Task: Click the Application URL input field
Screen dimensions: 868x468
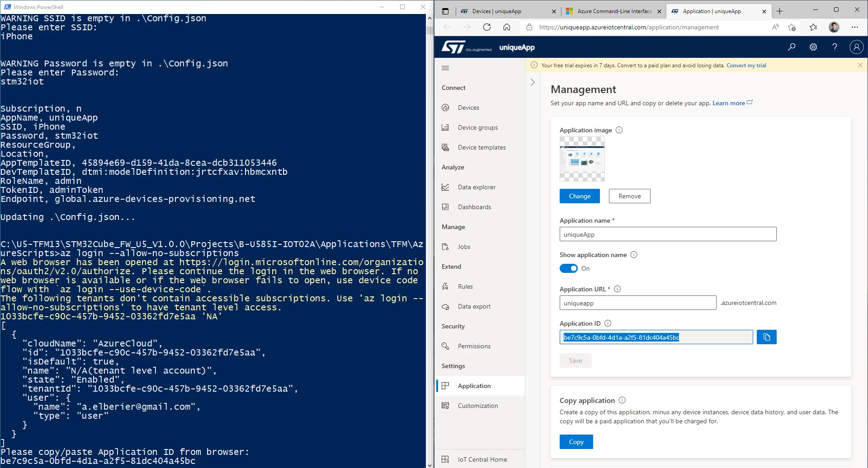Action: click(638, 303)
